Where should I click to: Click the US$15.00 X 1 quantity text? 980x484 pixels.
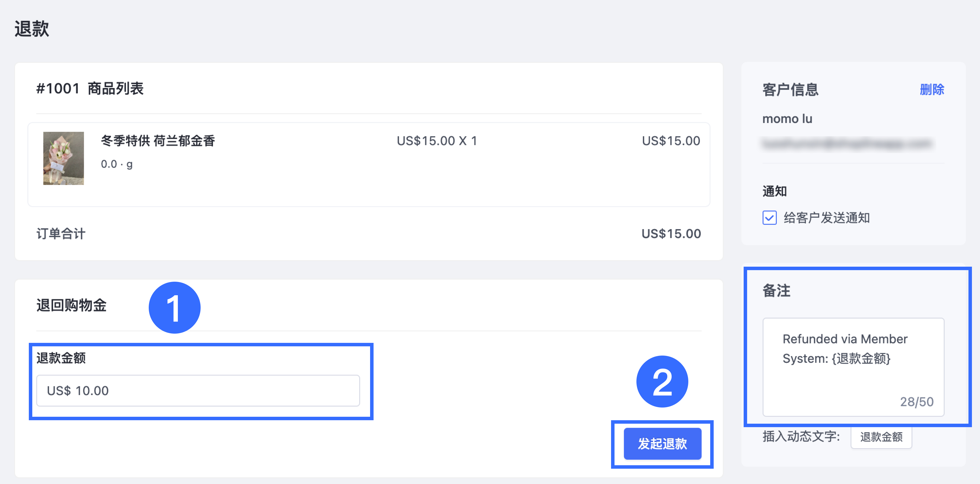point(437,141)
